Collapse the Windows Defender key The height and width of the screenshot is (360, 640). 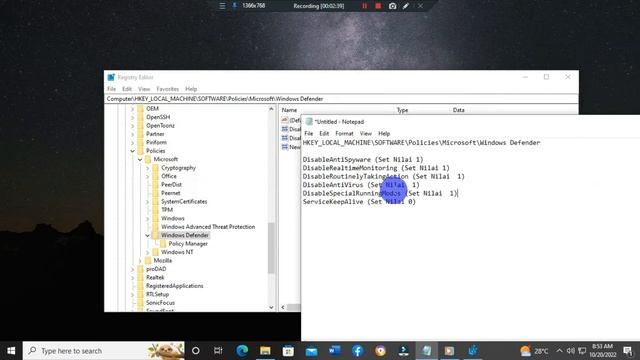[147, 235]
